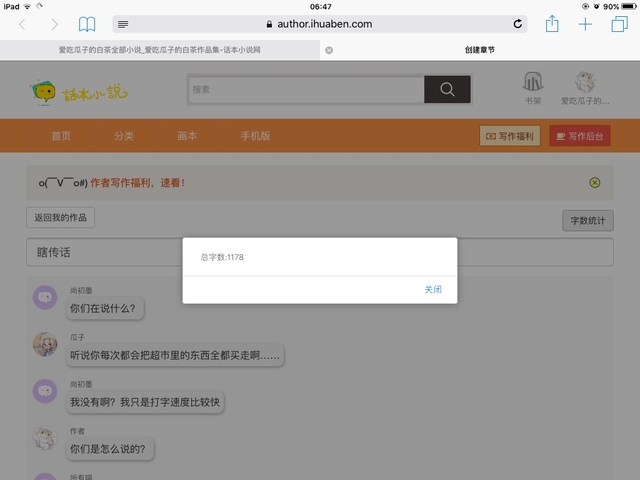
Task: Click the magnifier search button
Action: pyautogui.click(x=447, y=89)
